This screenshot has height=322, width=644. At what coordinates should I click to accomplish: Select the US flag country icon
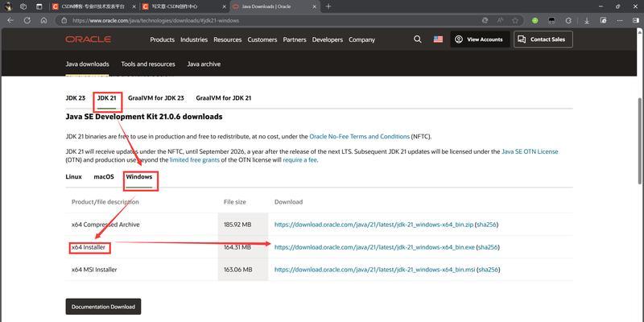pyautogui.click(x=438, y=39)
